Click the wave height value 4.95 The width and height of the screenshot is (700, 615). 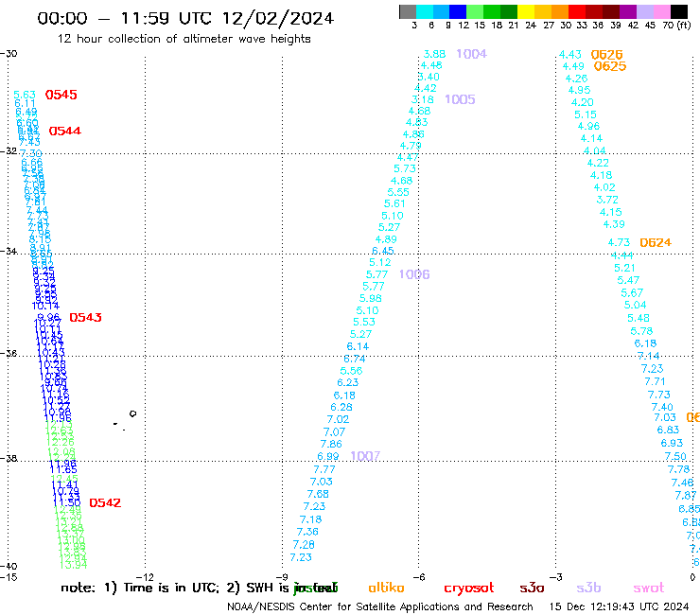tap(579, 90)
